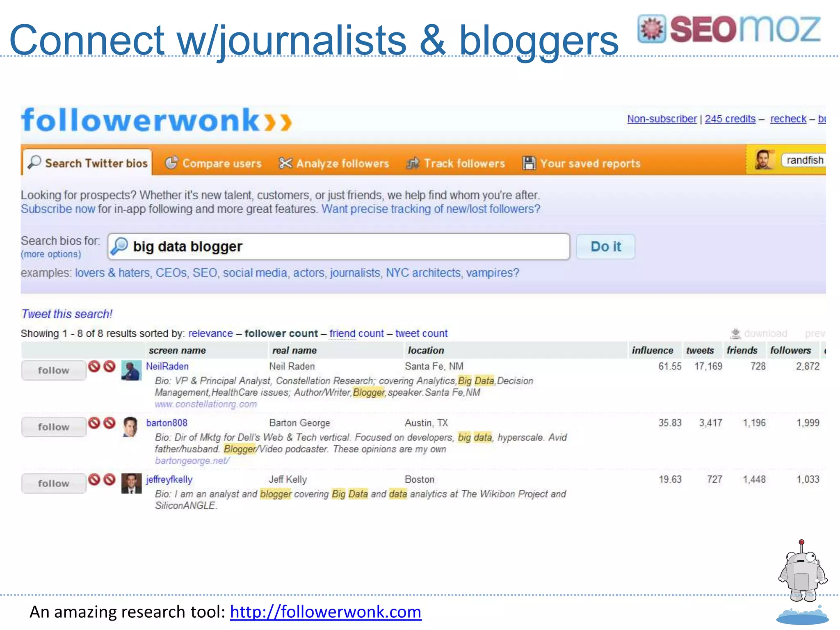This screenshot has width=840, height=630.
Task: Sort results by relevance
Action: (210, 333)
